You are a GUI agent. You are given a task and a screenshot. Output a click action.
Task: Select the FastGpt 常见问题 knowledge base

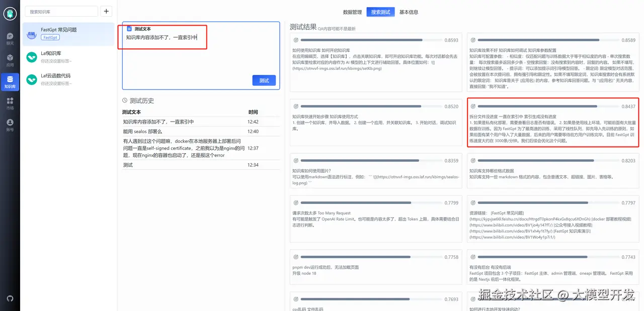(x=68, y=34)
